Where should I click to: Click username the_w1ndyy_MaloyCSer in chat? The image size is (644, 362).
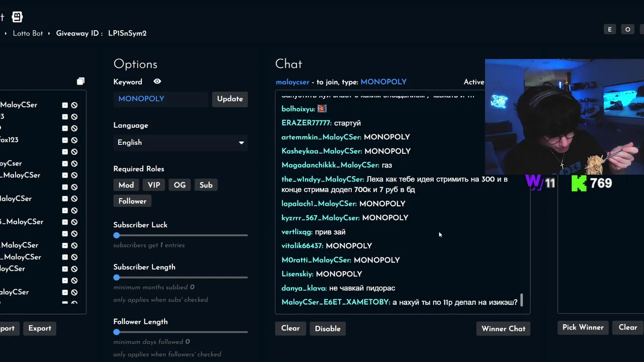[323, 179]
